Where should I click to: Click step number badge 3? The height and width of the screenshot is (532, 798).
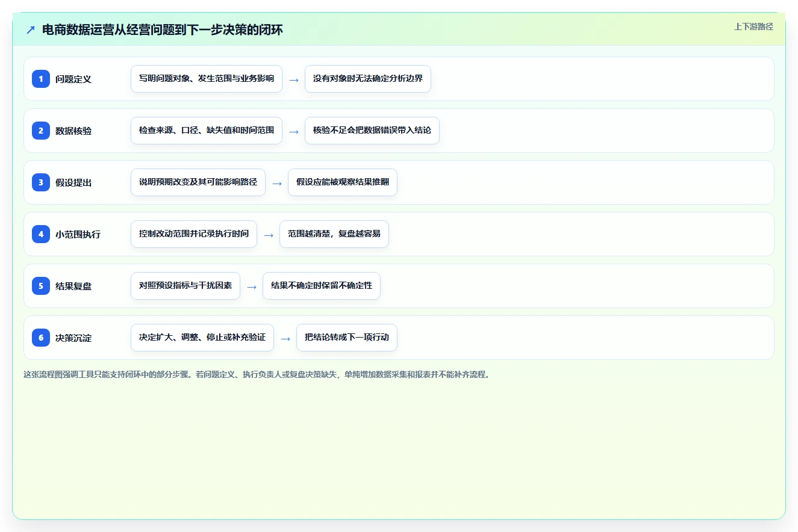click(x=41, y=182)
